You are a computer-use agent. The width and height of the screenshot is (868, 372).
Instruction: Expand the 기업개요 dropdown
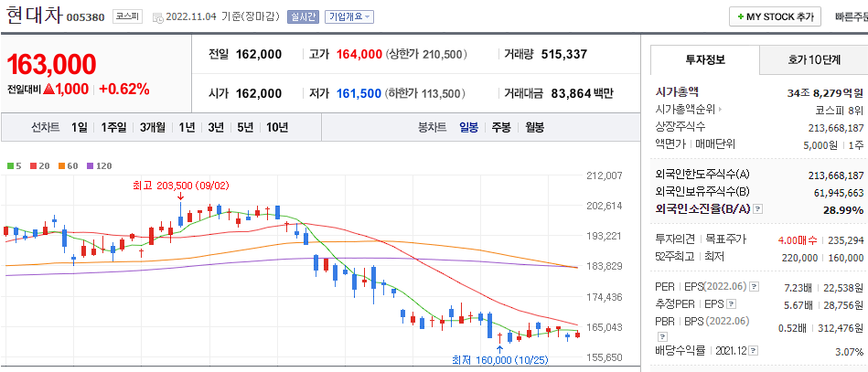coord(349,16)
